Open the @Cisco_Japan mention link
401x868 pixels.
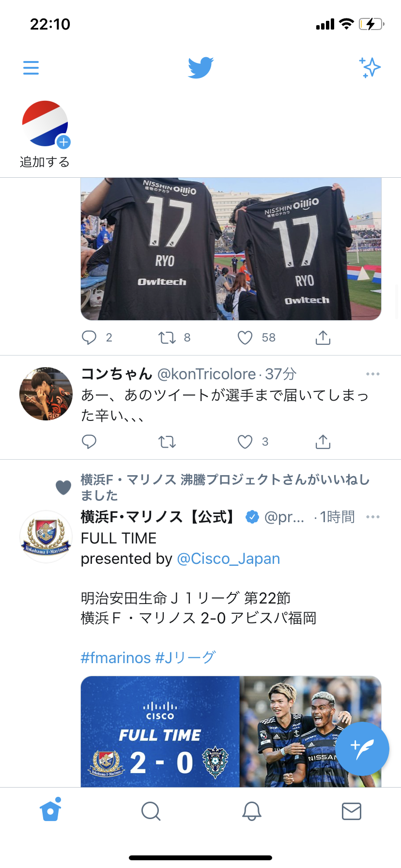click(229, 558)
